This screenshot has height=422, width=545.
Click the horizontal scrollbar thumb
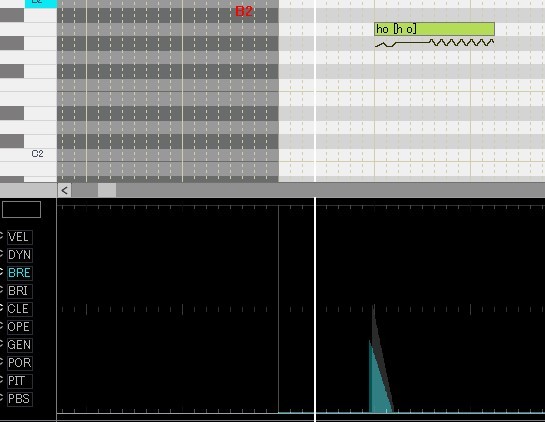[x=107, y=190]
